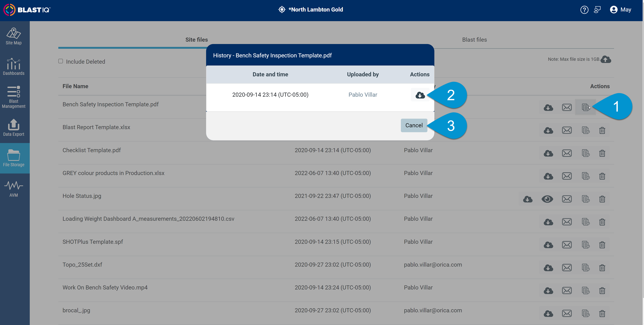Click Hole Status.jpg file name
644x325 pixels.
pyautogui.click(x=82, y=196)
